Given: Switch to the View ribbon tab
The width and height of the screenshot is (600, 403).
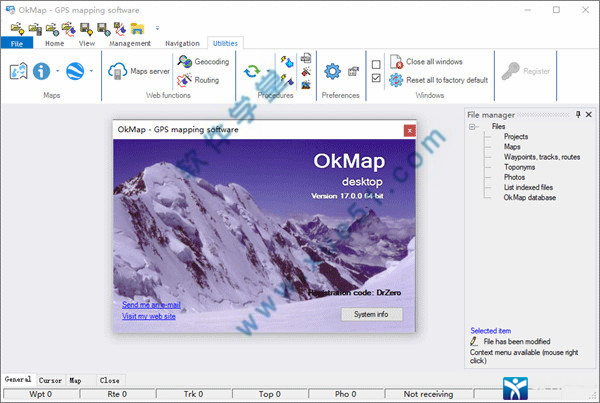Looking at the screenshot, I should tap(87, 43).
